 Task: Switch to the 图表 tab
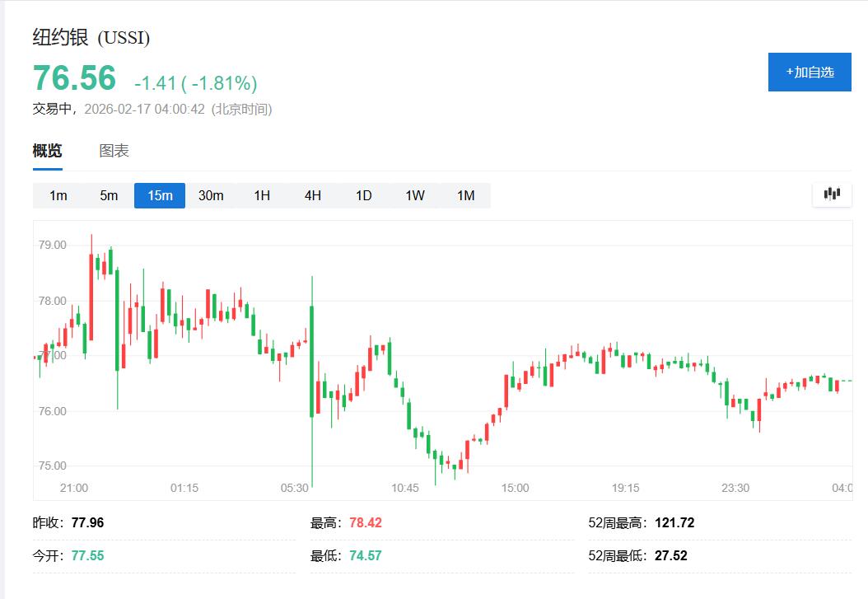[x=115, y=151]
